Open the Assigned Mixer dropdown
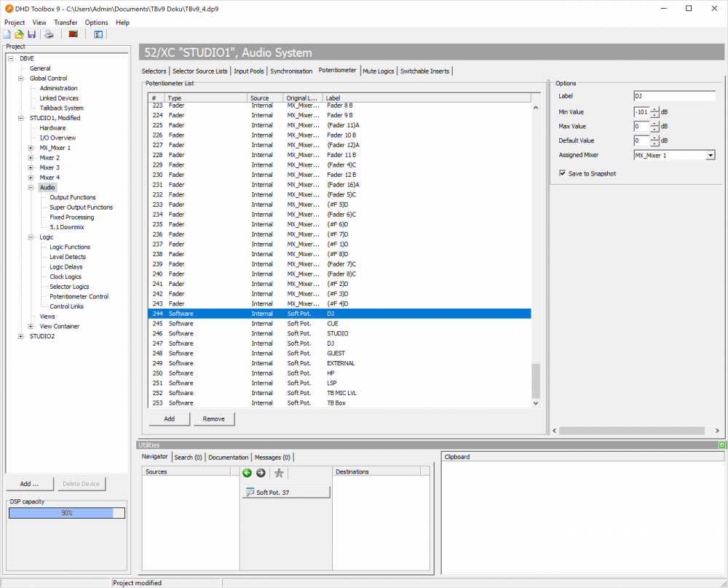The image size is (728, 588). point(711,154)
